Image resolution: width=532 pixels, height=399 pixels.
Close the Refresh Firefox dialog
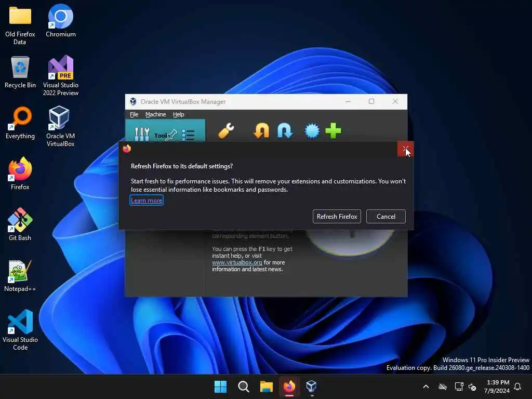coord(405,149)
